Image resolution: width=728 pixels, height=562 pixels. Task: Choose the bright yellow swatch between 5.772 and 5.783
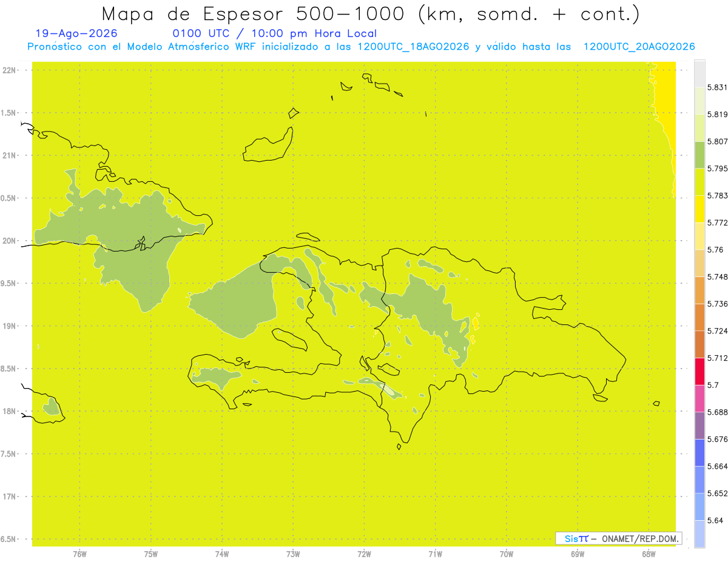pyautogui.click(x=699, y=209)
